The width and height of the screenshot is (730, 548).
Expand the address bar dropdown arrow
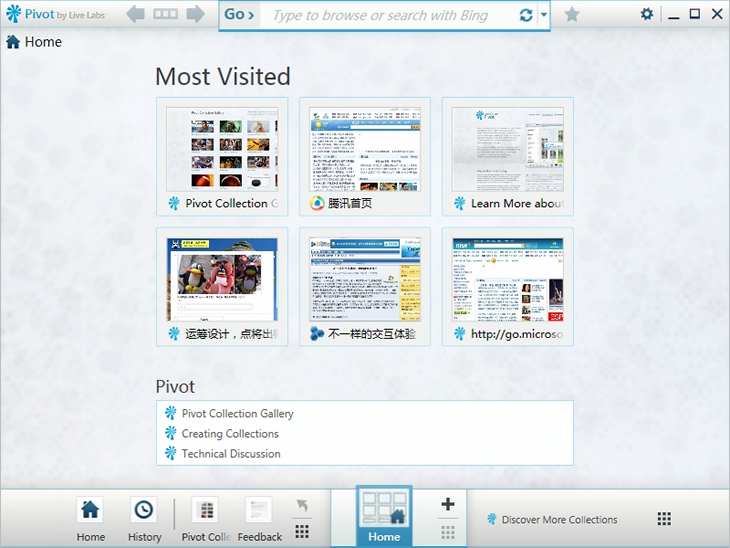(x=544, y=15)
